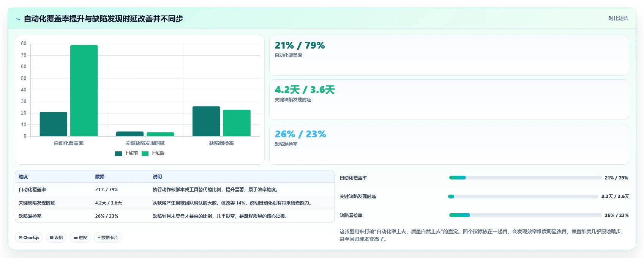Click the chart x-axis label 缺陷漏检率
The height and width of the screenshot is (258, 644).
221,143
